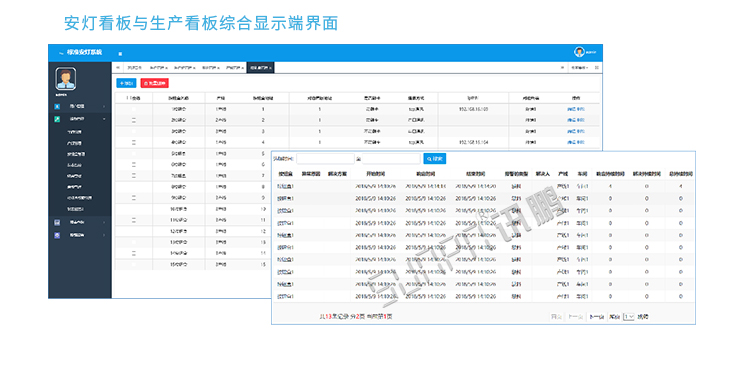Select the first blue sidebar menu icon
Screen dimensions: 750x374
[x=57, y=106]
